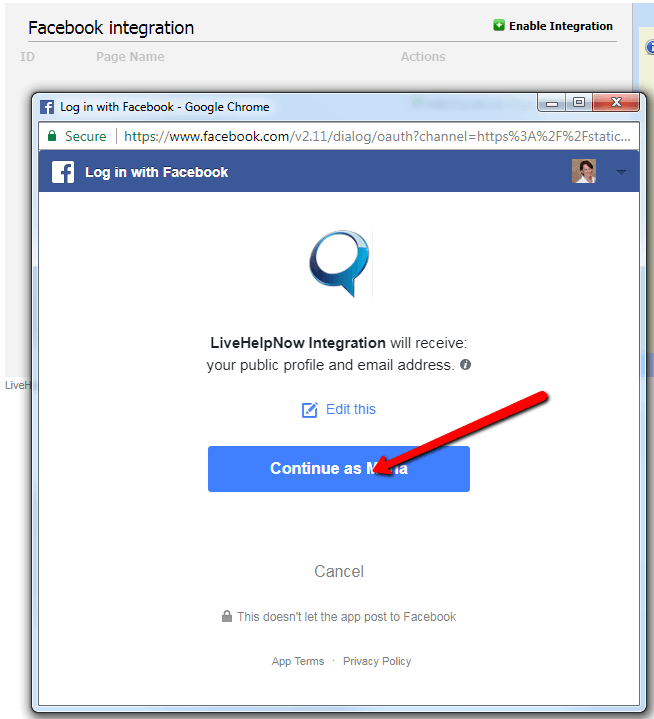The image size is (654, 719).
Task: Open the Edit this link
Action: pos(351,409)
